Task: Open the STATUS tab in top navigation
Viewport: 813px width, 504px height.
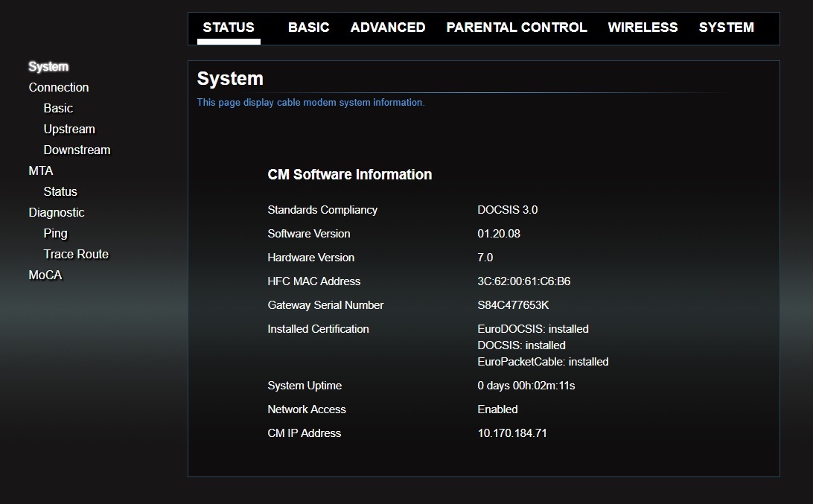Action: (229, 28)
